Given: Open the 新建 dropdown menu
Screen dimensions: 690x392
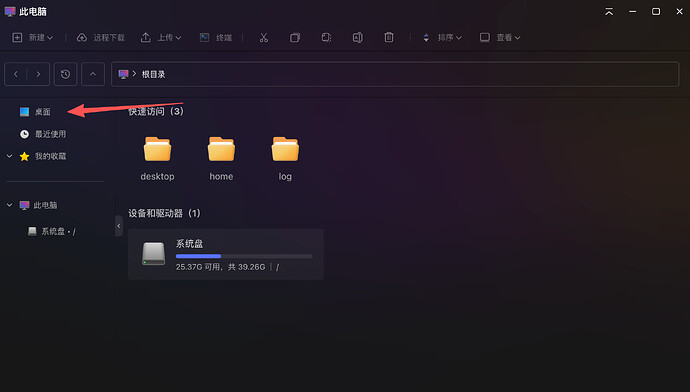Looking at the screenshot, I should tap(33, 38).
